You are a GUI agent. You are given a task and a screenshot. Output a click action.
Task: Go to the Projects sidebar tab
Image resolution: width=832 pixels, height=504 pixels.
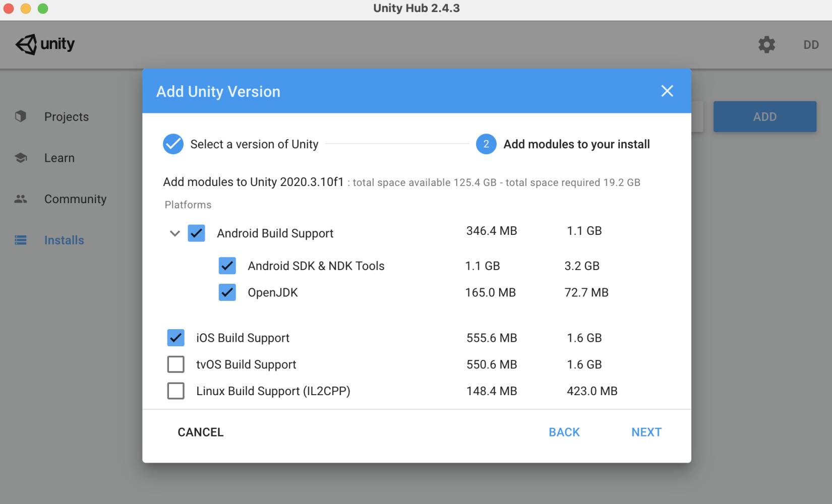pyautogui.click(x=66, y=116)
